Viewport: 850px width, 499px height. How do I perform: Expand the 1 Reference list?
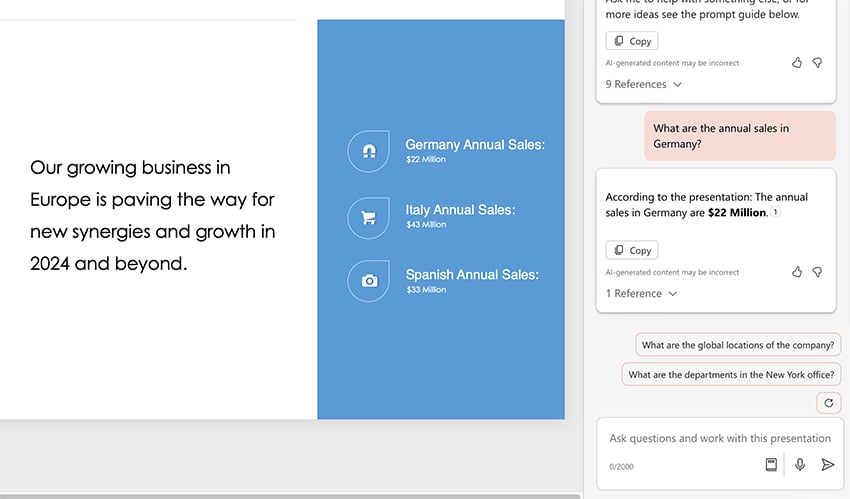click(641, 293)
